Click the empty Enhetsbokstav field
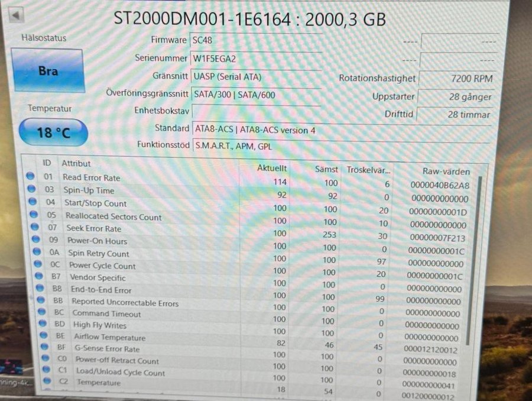The image size is (532, 401). [257, 111]
